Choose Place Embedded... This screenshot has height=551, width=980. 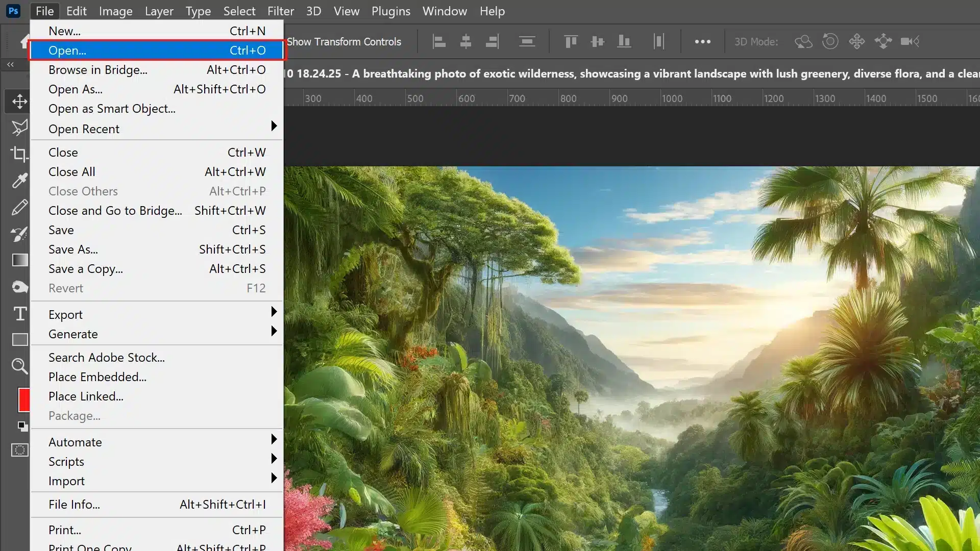coord(157,377)
